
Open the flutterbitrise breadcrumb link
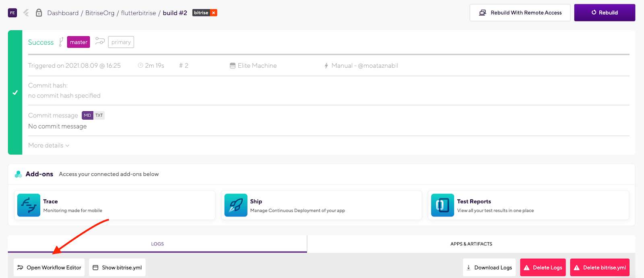pyautogui.click(x=138, y=13)
